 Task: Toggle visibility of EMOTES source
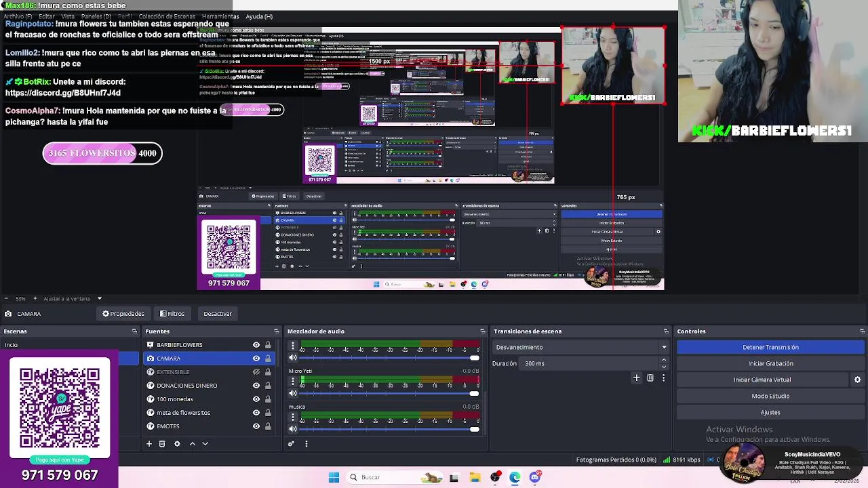[256, 426]
